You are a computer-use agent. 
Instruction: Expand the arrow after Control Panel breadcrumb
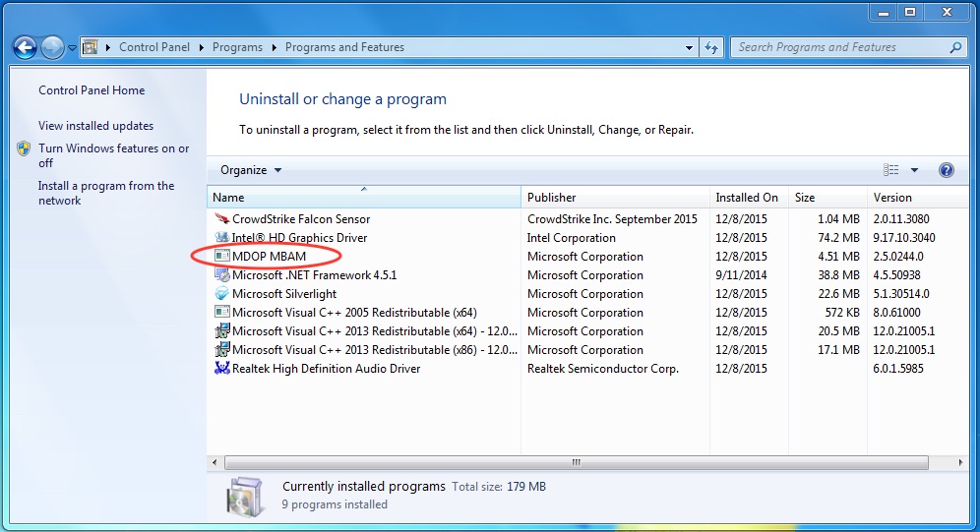(x=202, y=47)
